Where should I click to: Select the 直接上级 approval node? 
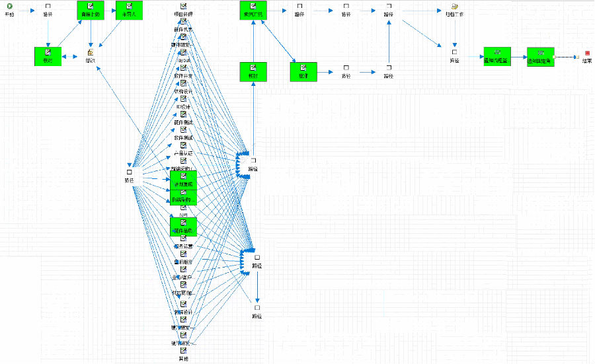tap(91, 10)
